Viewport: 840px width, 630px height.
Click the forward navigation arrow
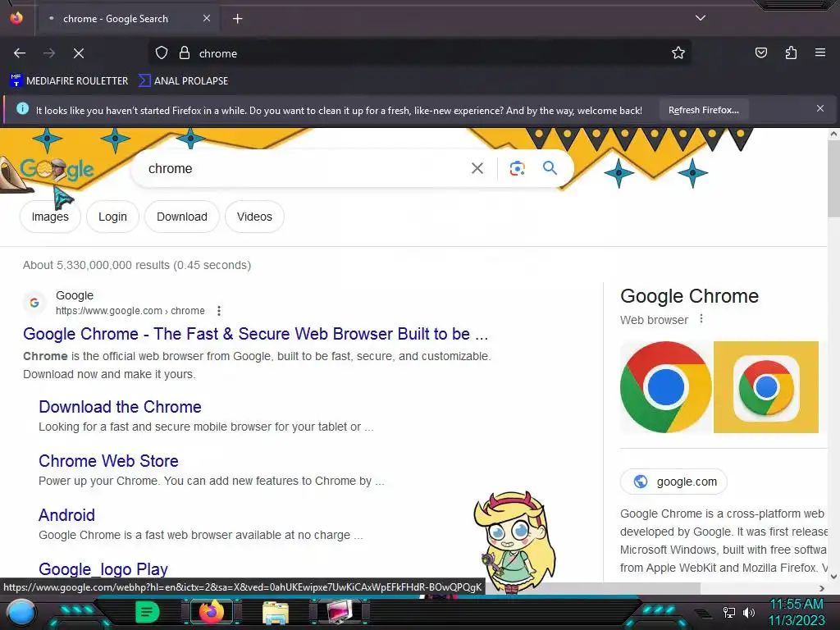click(48, 53)
